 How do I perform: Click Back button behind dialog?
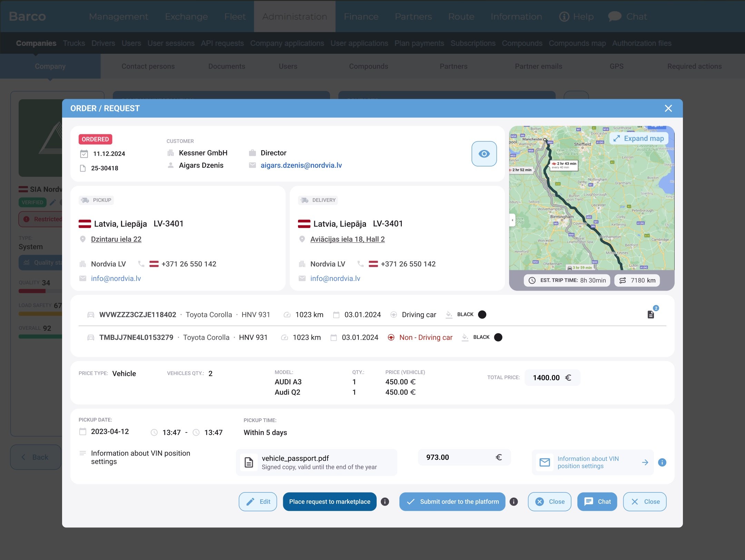36,457
